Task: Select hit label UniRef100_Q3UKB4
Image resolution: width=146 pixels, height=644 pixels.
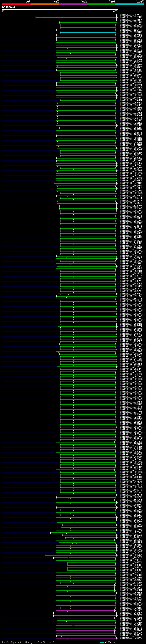Action: [x=131, y=402]
